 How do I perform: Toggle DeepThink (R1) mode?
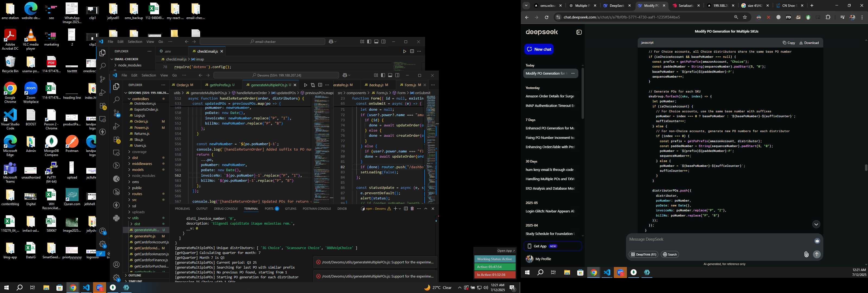click(643, 254)
